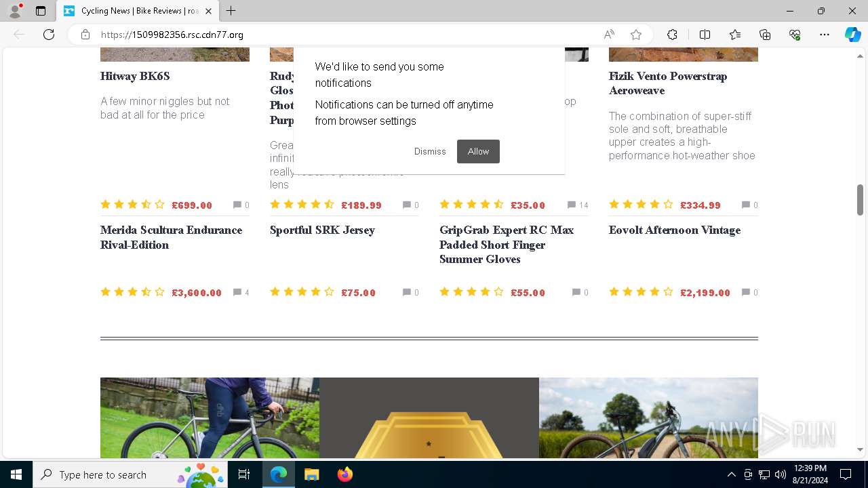Open comments icon for Merida Scultura
The image size is (868, 488).
click(x=237, y=292)
